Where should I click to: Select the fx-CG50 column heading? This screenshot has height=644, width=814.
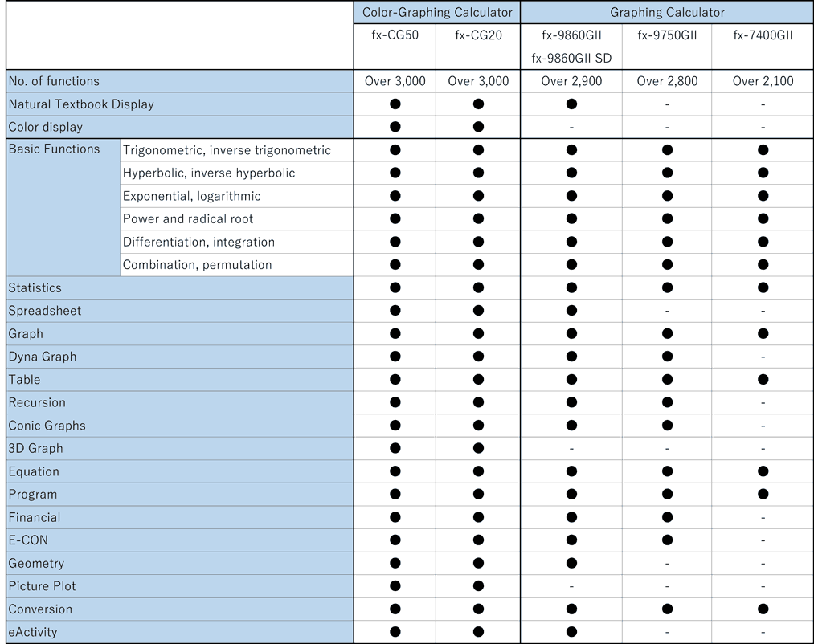(x=395, y=35)
